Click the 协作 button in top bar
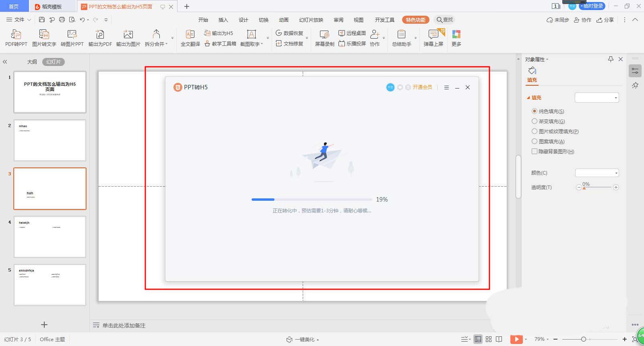 pos(582,20)
